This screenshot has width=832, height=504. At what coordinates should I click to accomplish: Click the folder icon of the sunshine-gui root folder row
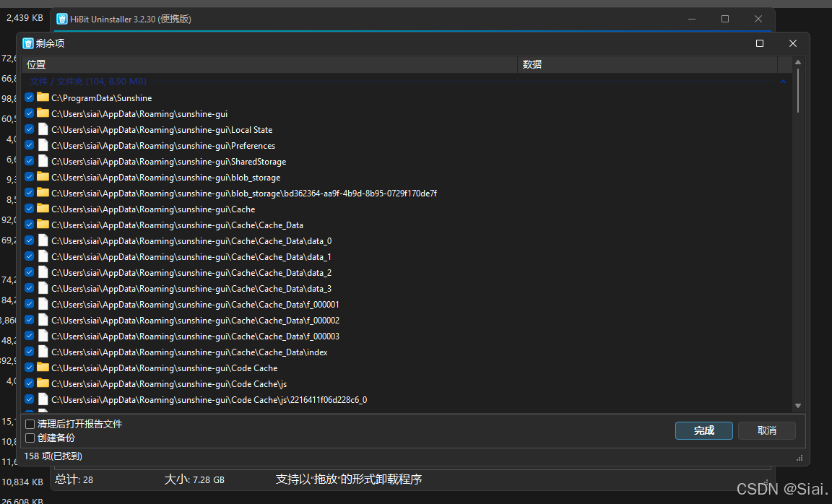[x=43, y=113]
